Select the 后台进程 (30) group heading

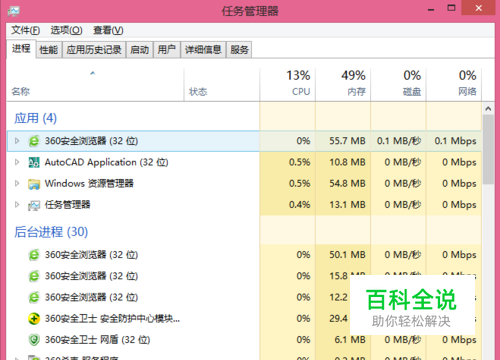(x=51, y=232)
